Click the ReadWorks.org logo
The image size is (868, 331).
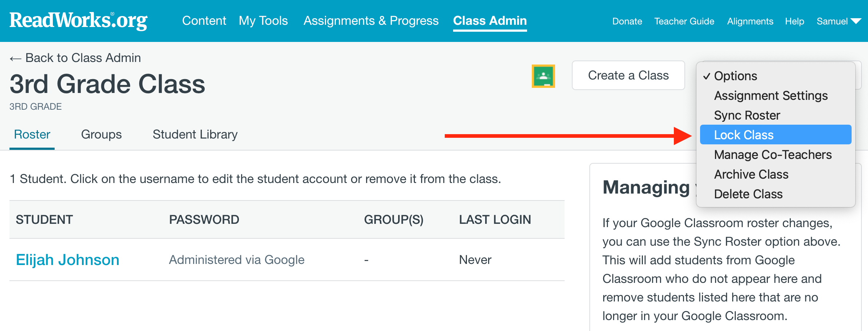[78, 20]
